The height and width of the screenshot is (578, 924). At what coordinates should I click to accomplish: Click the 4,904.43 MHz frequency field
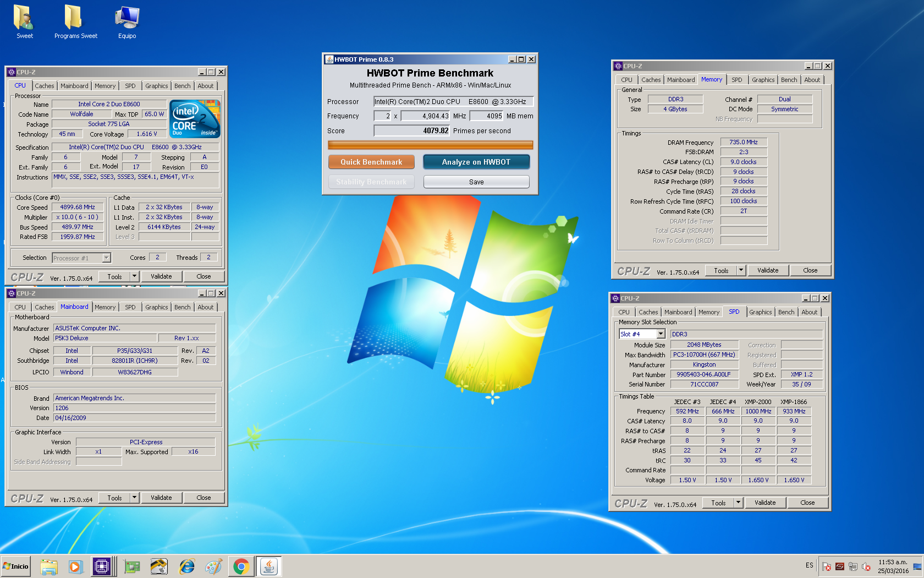[x=426, y=116]
